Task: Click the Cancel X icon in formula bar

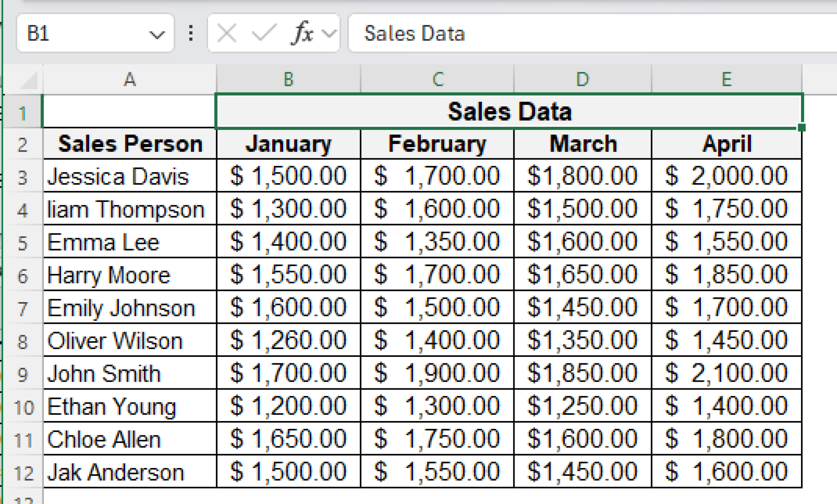Action: click(227, 33)
